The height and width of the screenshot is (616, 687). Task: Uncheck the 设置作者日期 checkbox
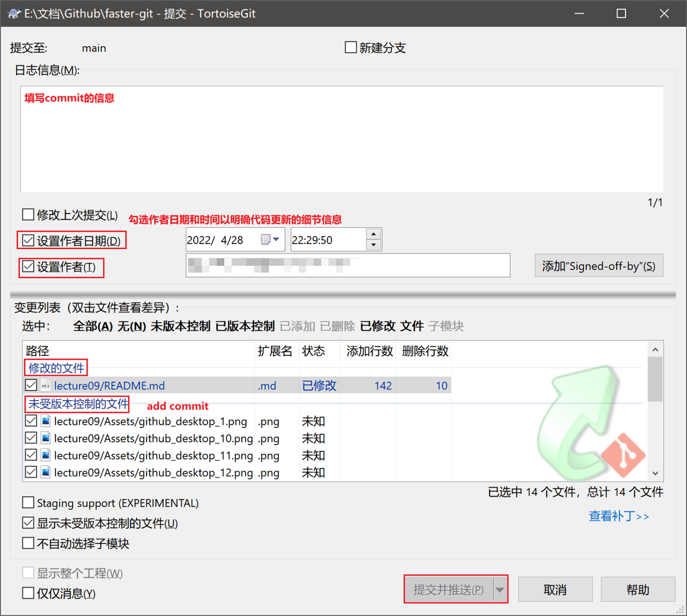pyautogui.click(x=29, y=240)
